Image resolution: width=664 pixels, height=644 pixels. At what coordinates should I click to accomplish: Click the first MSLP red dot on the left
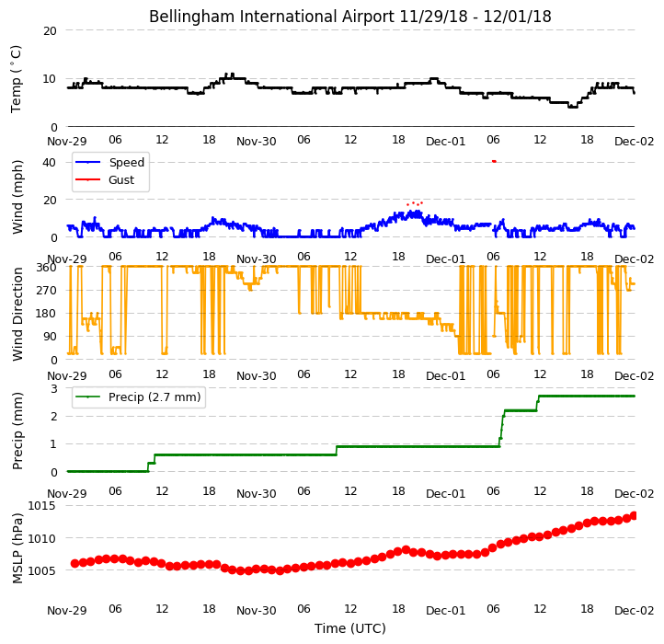coord(75,563)
